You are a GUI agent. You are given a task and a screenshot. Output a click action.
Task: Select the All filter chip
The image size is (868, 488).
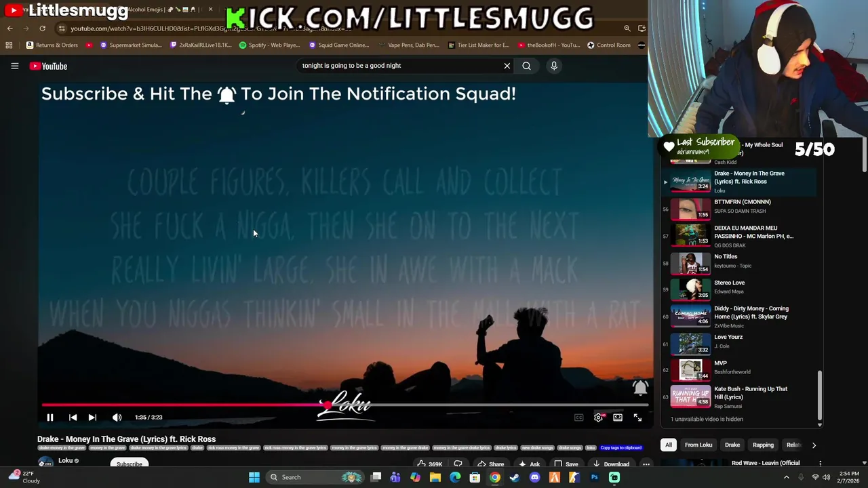[x=669, y=445]
